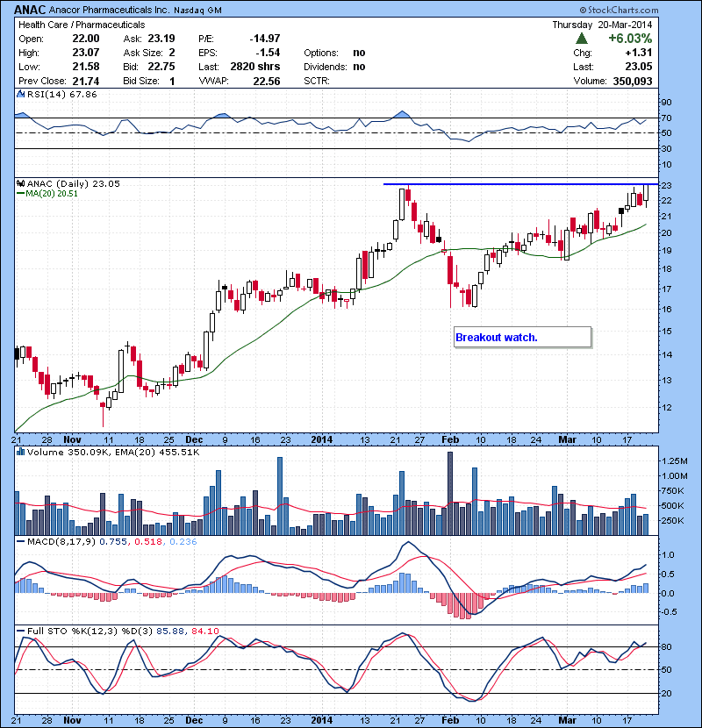Click the MACD(8,17,9) legend label

tap(61, 541)
